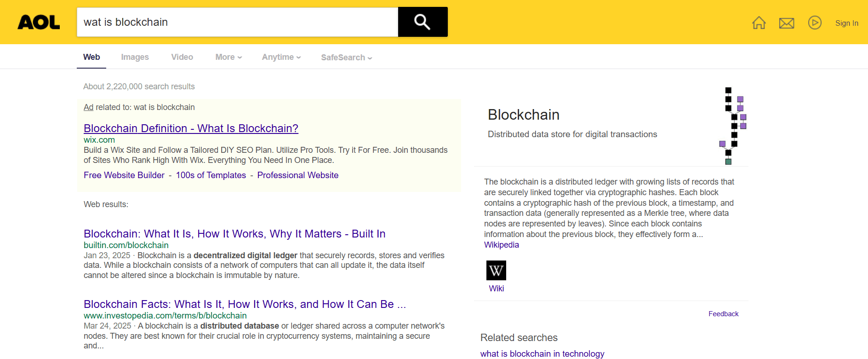Click the magnifier search button

click(423, 22)
